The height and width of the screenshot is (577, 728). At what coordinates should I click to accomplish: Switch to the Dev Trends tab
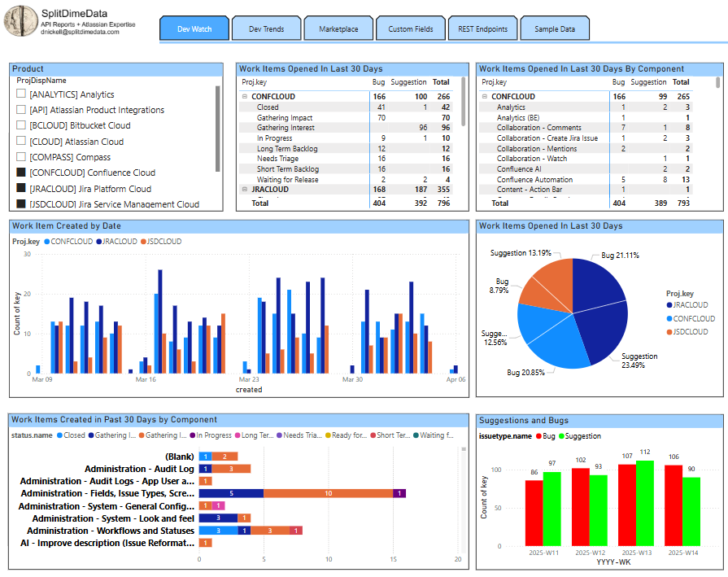click(x=266, y=28)
